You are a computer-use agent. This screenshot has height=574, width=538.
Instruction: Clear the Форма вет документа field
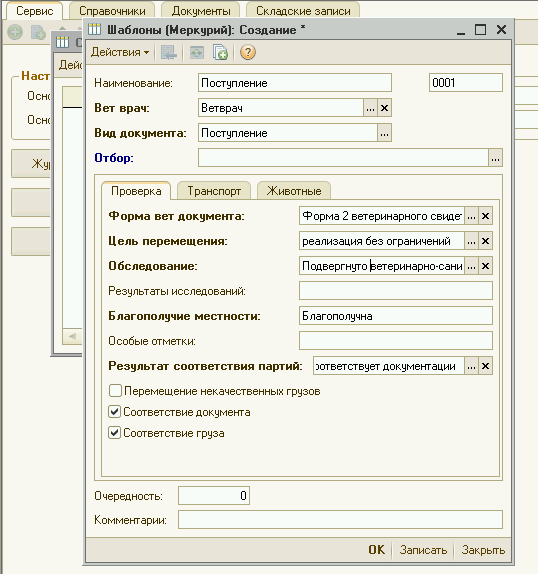(x=485, y=216)
